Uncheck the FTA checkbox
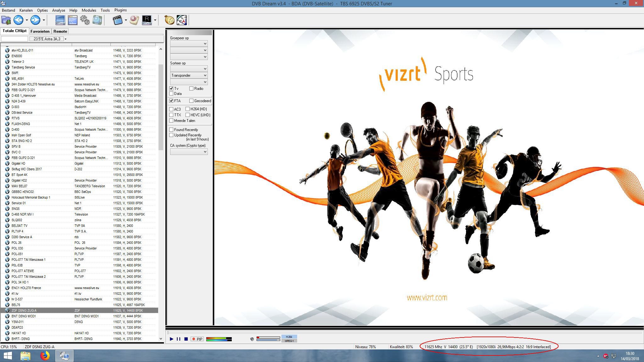Screen dimensions: 644x362 point(171,101)
